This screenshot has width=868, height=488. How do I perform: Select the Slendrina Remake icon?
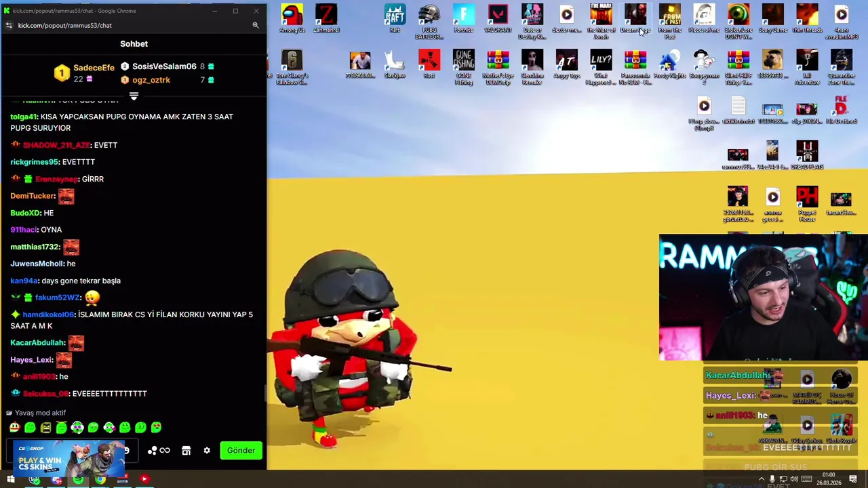[532, 67]
